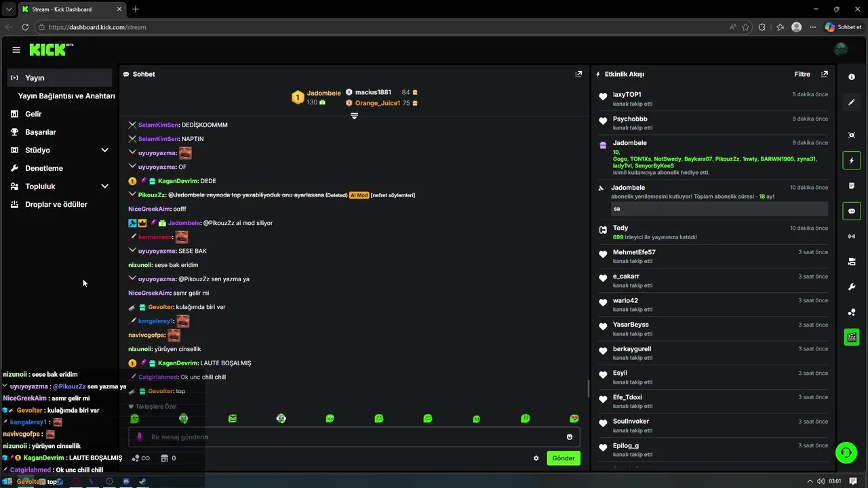Click the SoulInvoker follow event
This screenshot has width=868, height=488.
point(713,426)
